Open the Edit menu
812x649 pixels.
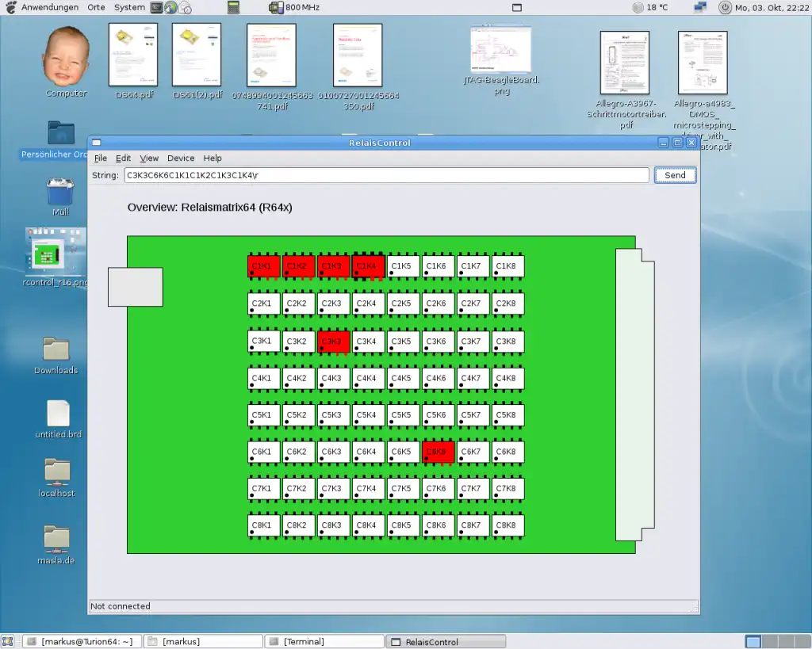123,158
